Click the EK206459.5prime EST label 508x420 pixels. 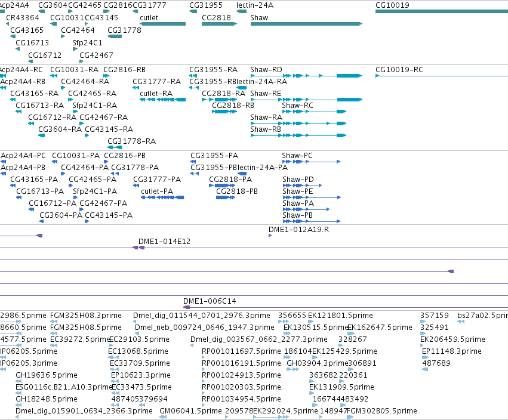pyautogui.click(x=452, y=339)
